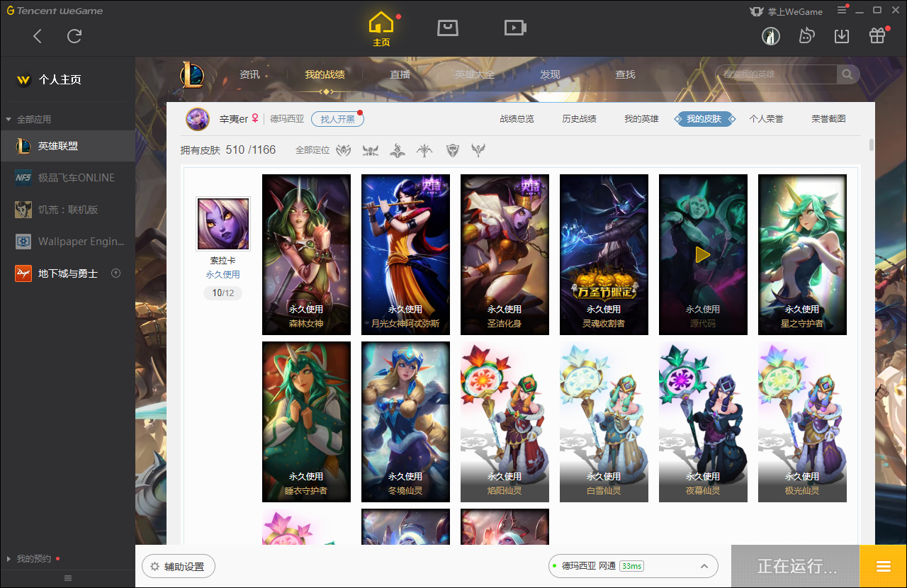
Task: Select 地下城与勇士 in the app list
Action: point(67,273)
